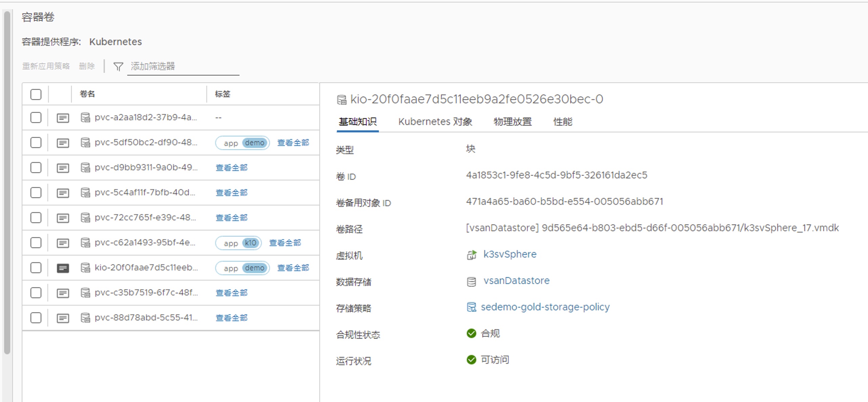Open the 物理放置 tab
Image resolution: width=868 pixels, height=402 pixels.
click(x=512, y=121)
